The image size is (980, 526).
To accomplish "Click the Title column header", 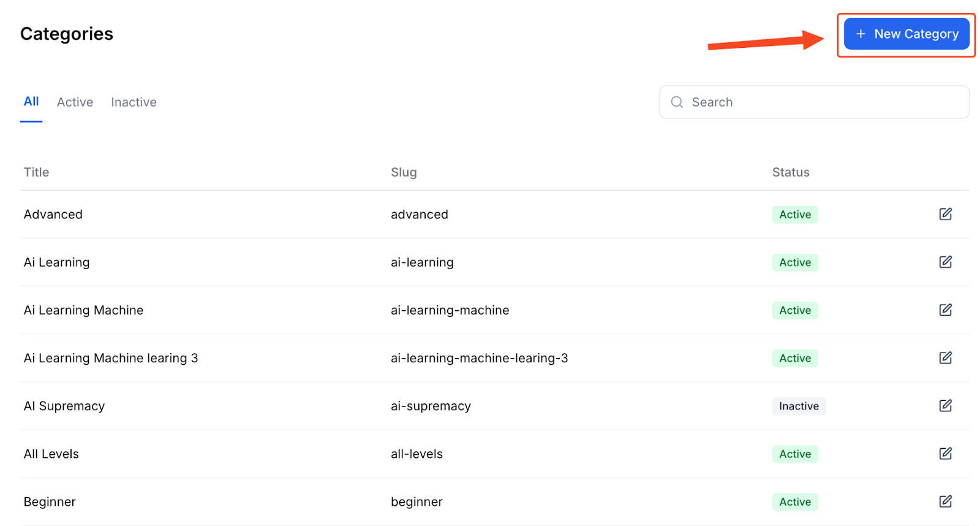I will (x=36, y=172).
